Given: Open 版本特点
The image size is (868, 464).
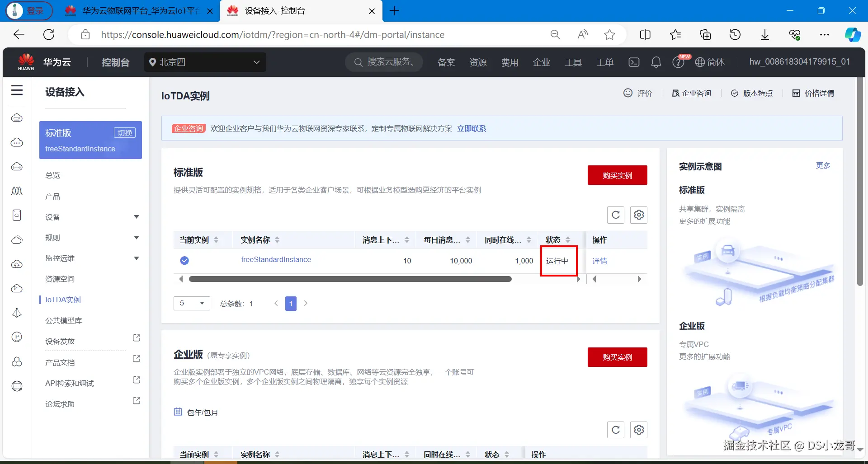Looking at the screenshot, I should tap(752, 93).
